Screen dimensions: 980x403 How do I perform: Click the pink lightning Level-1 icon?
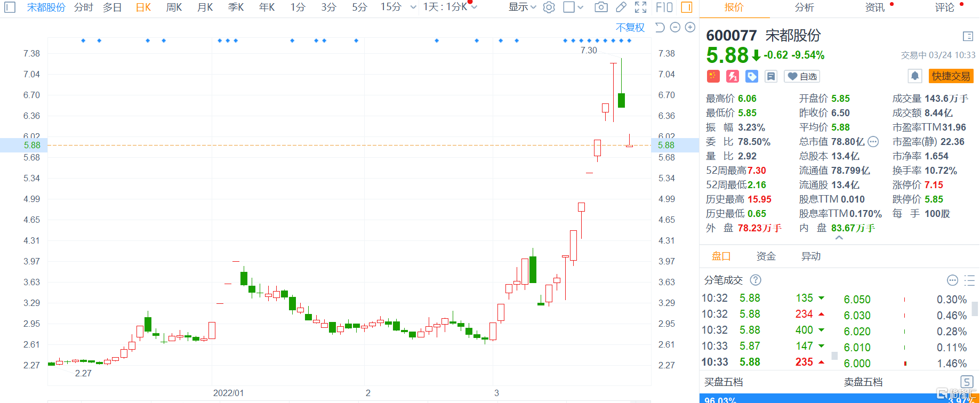coord(733,76)
